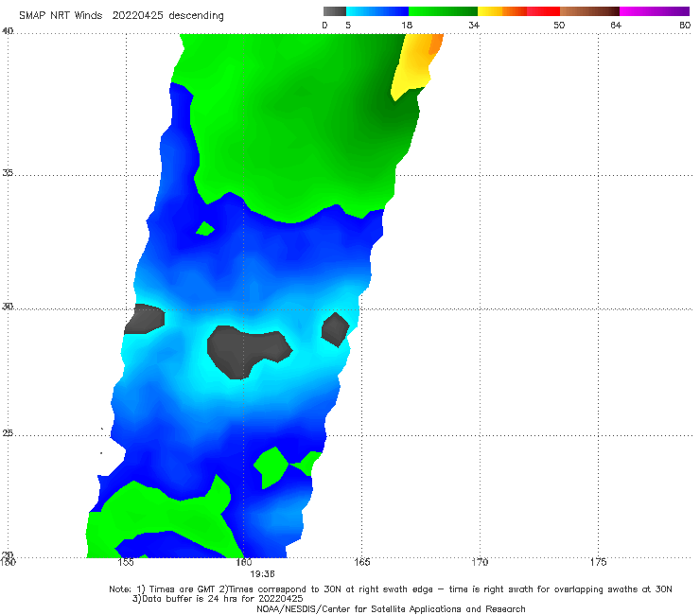
Task: Click the '34' label under the color bar
Action: pyautogui.click(x=474, y=25)
